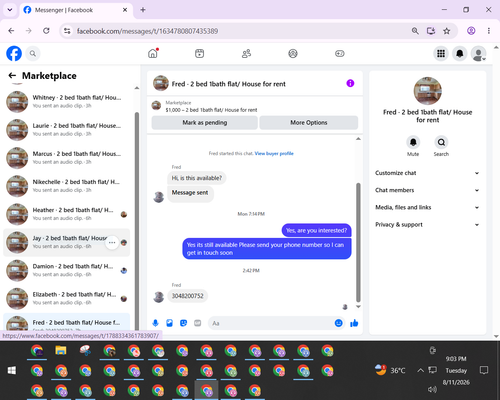Open the emoji picker in message box
500x400 pixels.
(x=338, y=323)
